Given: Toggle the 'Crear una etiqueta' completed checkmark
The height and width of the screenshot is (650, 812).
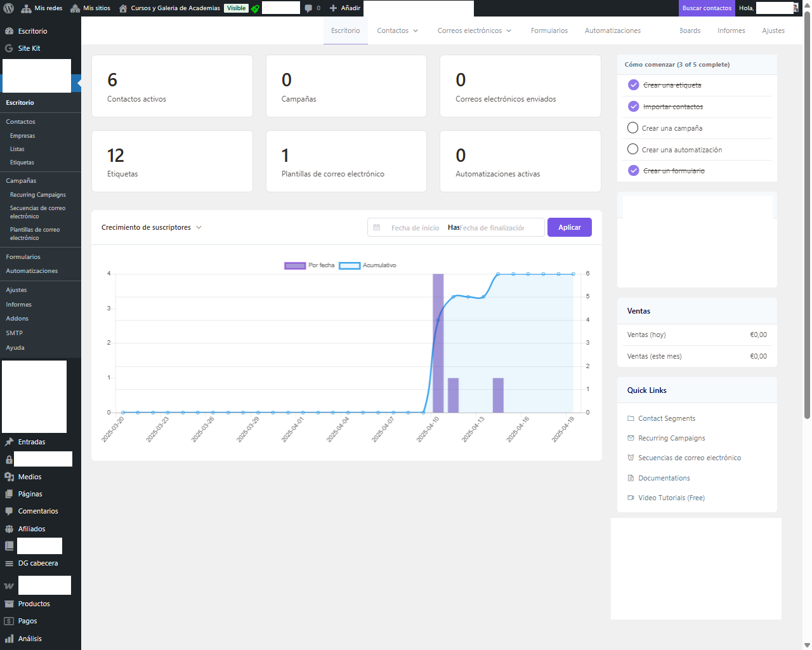Looking at the screenshot, I should point(633,85).
